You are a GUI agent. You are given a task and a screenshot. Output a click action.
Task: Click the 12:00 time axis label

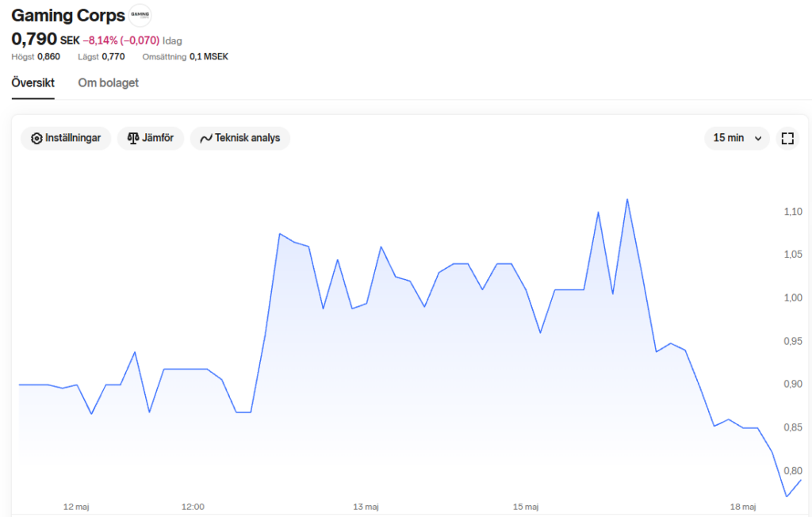pyautogui.click(x=193, y=507)
